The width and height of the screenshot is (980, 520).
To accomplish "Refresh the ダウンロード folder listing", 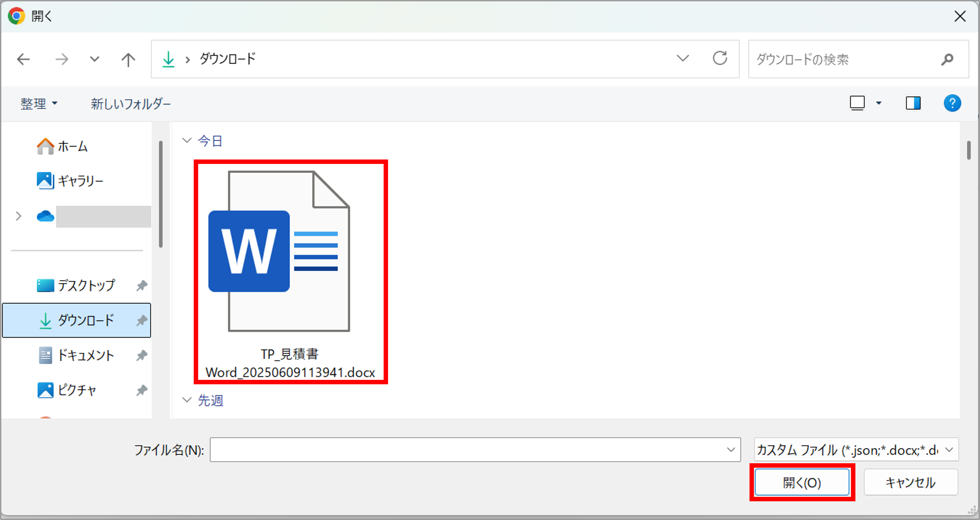I will 719,59.
